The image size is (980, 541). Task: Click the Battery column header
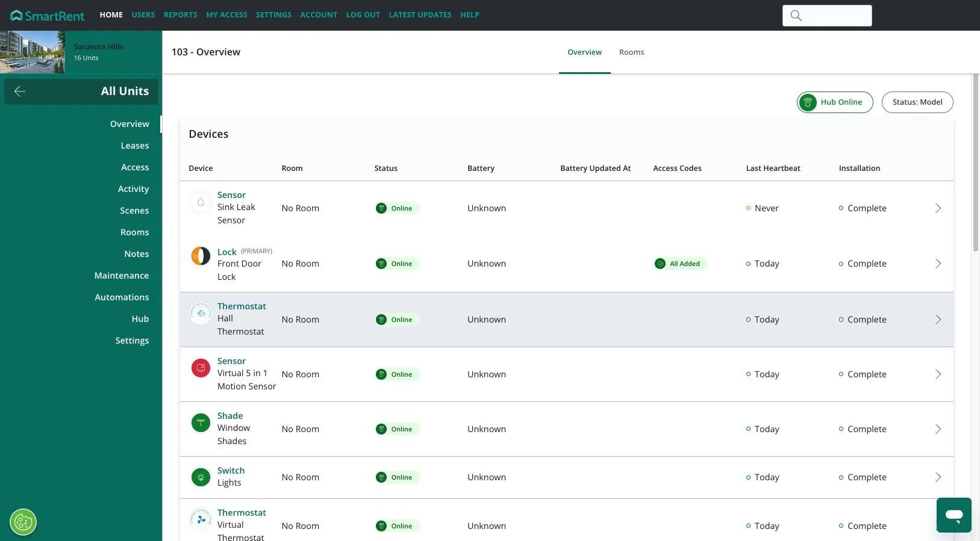[481, 168]
